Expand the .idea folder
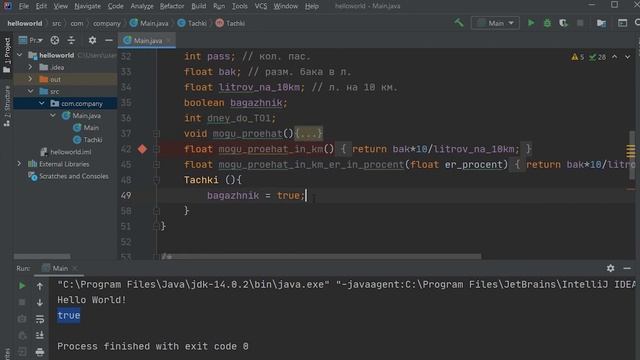Image resolution: width=640 pixels, height=360 pixels. 30,67
